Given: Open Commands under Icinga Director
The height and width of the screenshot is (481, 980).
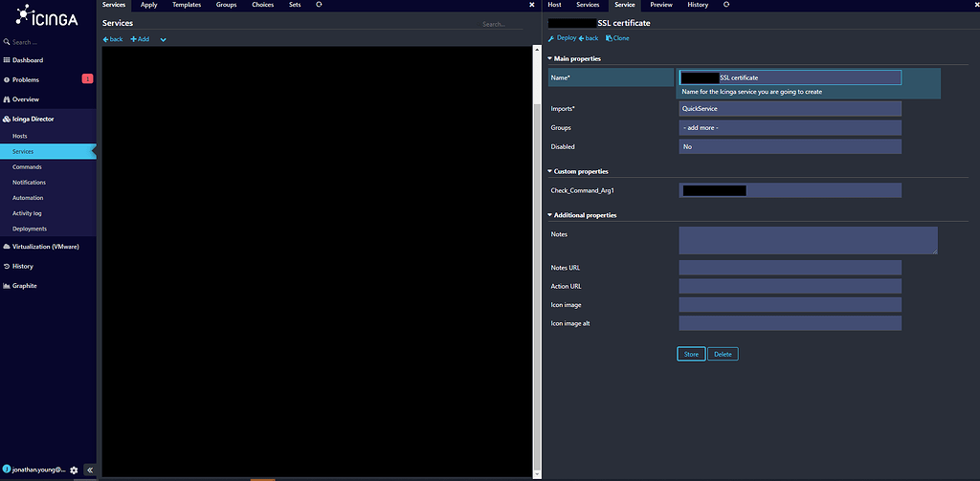Looking at the screenshot, I should pos(27,166).
